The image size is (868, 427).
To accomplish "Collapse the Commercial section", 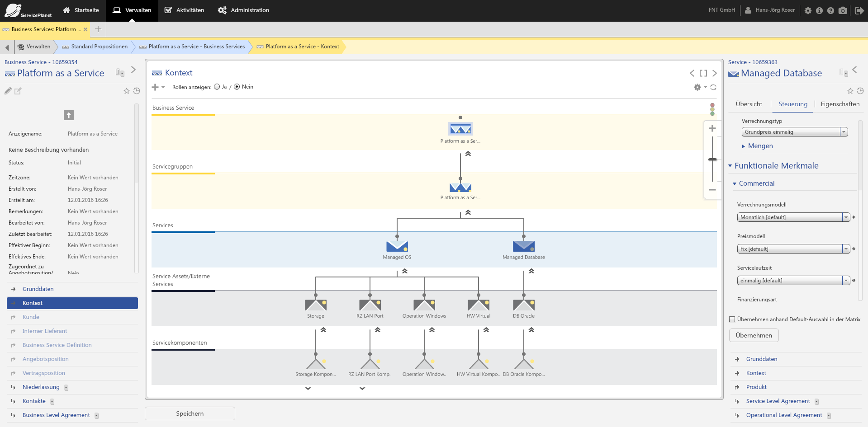I will 735,183.
